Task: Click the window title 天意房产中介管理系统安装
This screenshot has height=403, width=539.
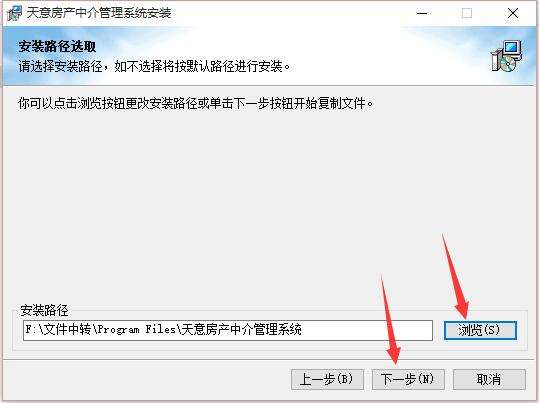Action: coord(99,13)
